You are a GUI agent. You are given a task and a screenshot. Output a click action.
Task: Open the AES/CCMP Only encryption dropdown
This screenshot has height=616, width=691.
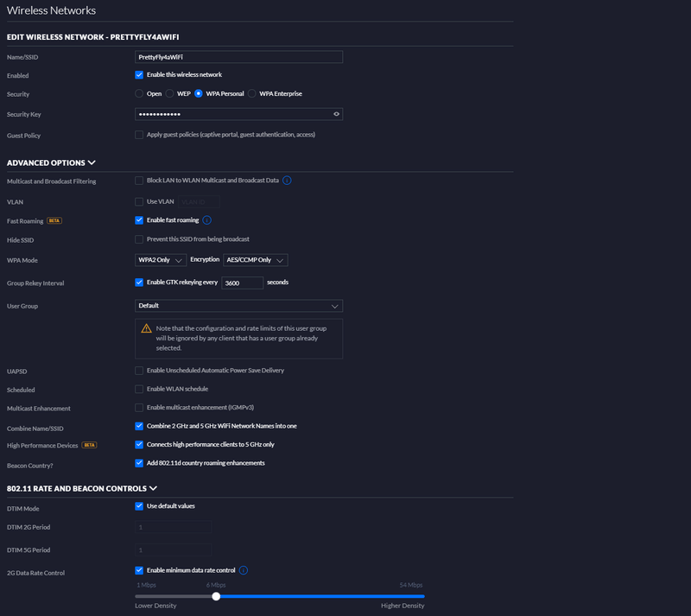255,260
